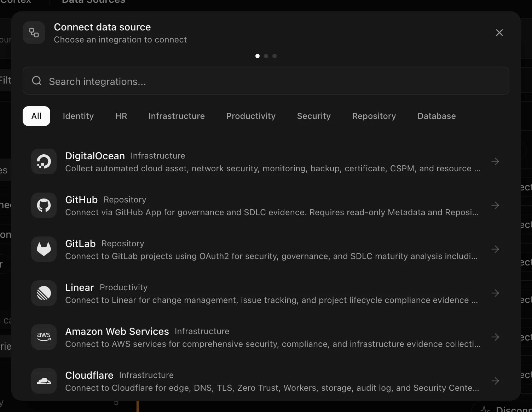This screenshot has height=412, width=532.
Task: Click Infrastructure label beside Cloudflare
Action: click(146, 375)
